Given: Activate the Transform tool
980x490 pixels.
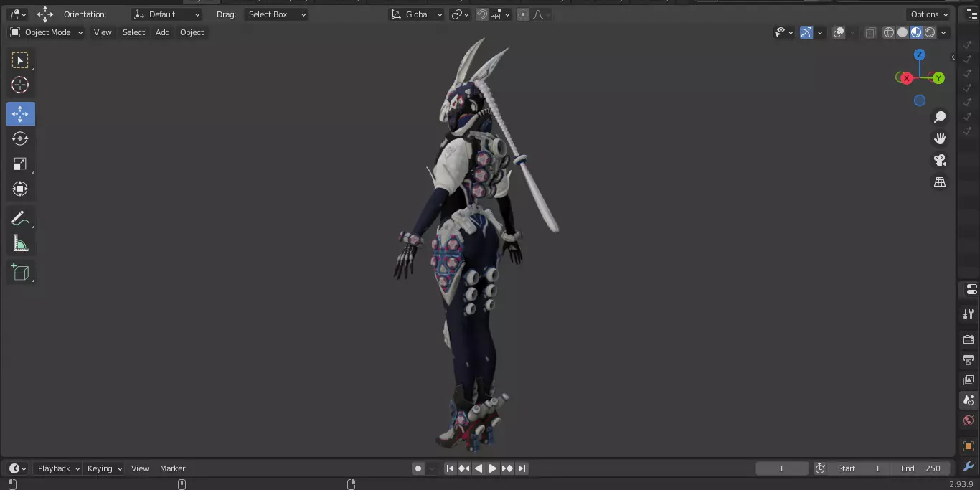Looking at the screenshot, I should coord(20,189).
